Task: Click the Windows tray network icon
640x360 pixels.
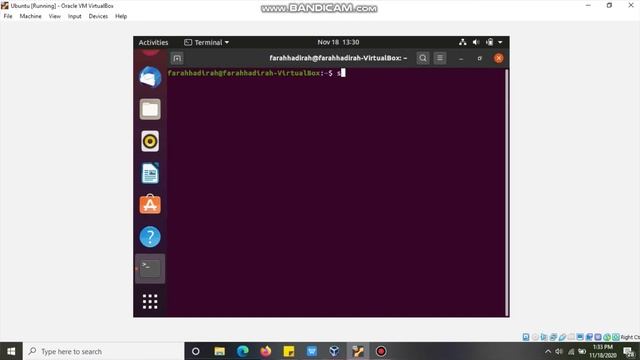Action: point(571,351)
